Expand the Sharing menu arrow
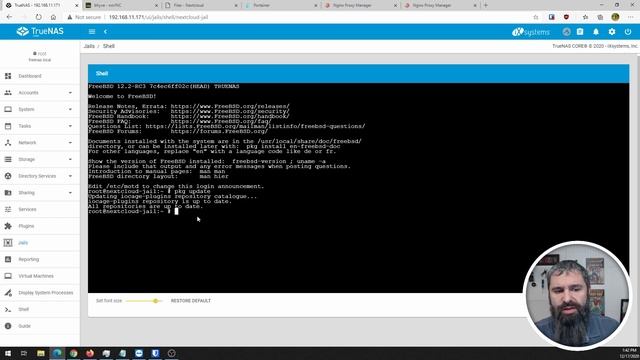Viewport: 640px width, 360px height. coord(70,193)
